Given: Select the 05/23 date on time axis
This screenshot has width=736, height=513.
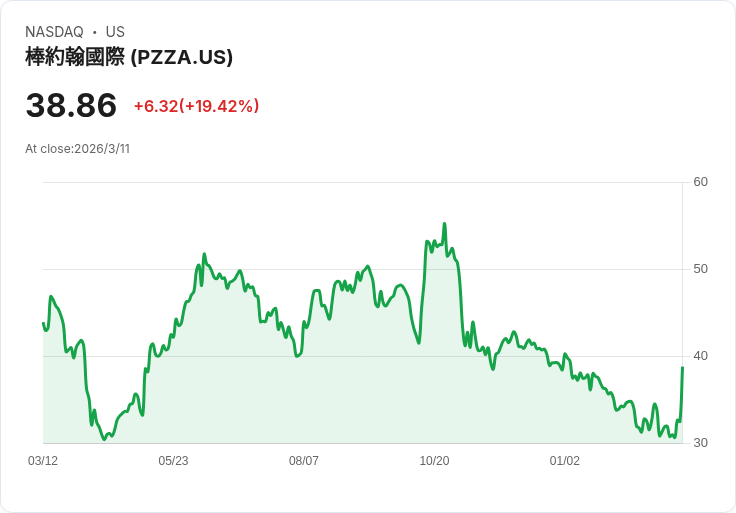Looking at the screenshot, I should pos(173,461).
